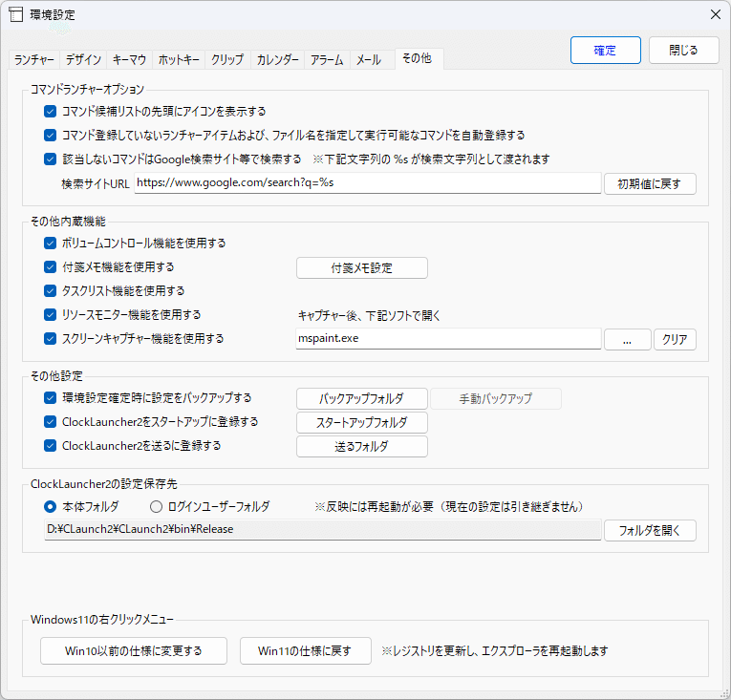
Task: Click the 閉じる button
Action: pyautogui.click(x=683, y=51)
